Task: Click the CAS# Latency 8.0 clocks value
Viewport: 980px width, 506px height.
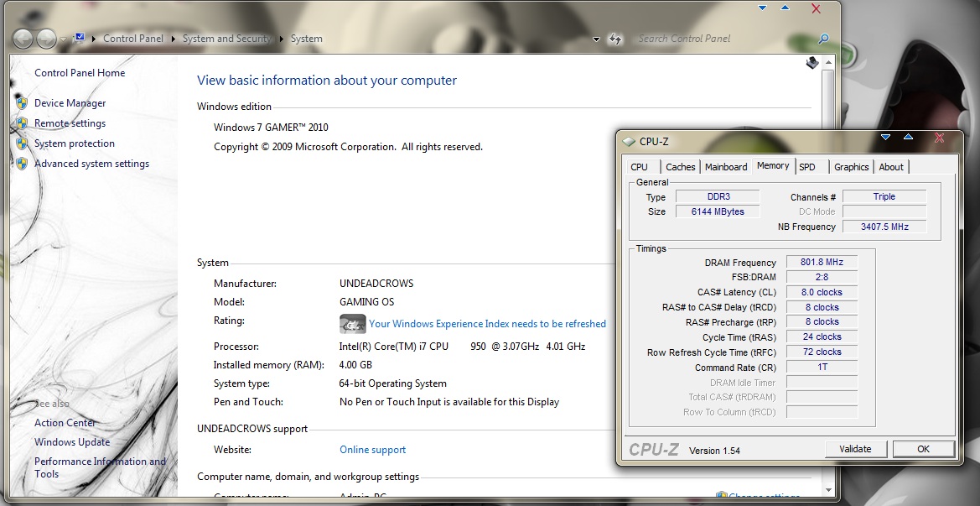Action: [x=822, y=292]
